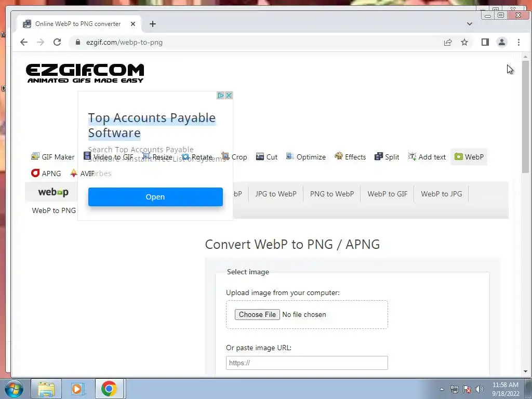Open the Chrome profile avatar
532x399 pixels.
tap(502, 42)
